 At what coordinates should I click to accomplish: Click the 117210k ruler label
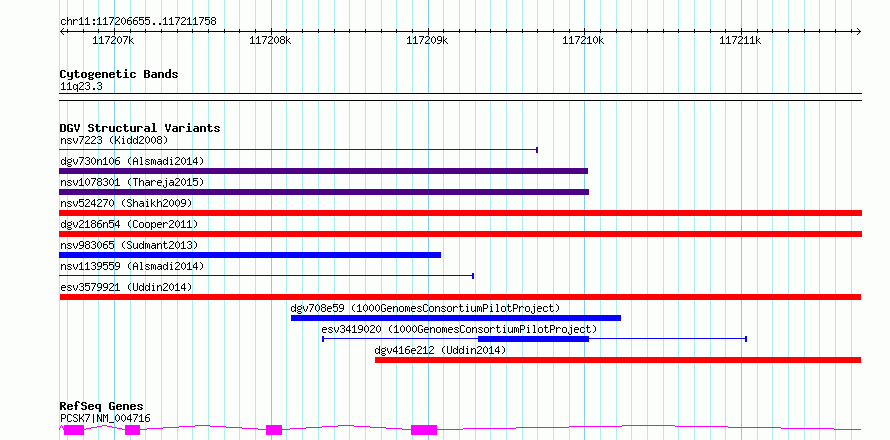click(x=583, y=40)
